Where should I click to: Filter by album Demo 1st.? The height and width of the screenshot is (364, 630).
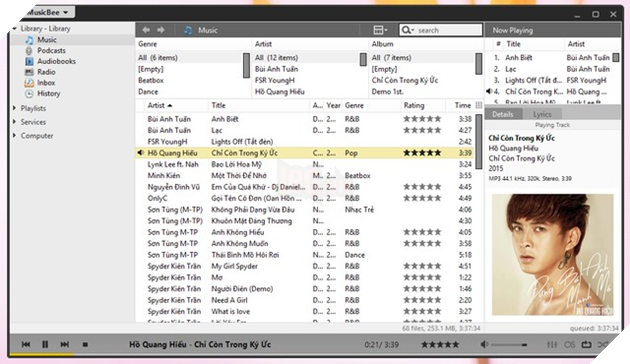387,92
